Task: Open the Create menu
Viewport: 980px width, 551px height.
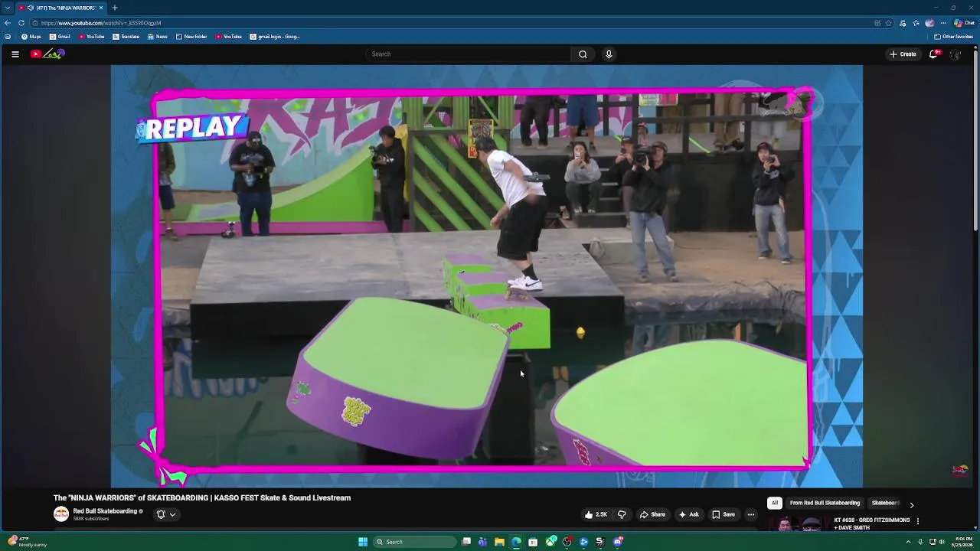Action: [x=903, y=54]
